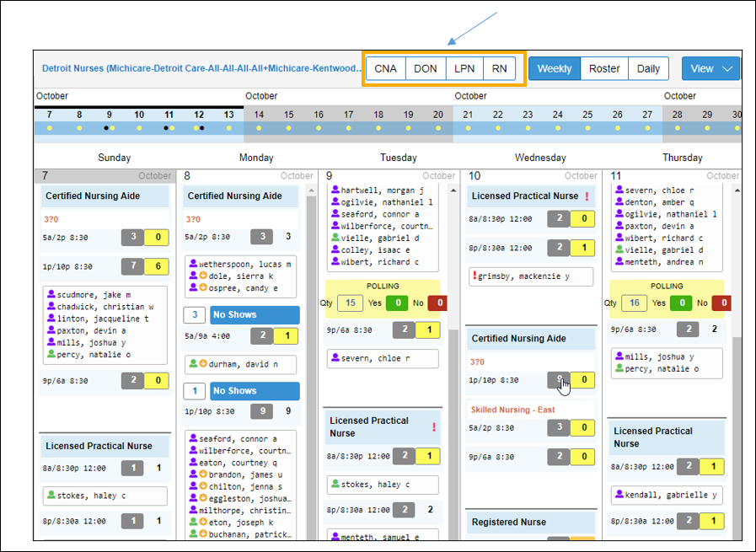Click red alert icon on Tuesday Licensed Practical Nurse
The width and height of the screenshot is (756, 552).
coord(434,427)
